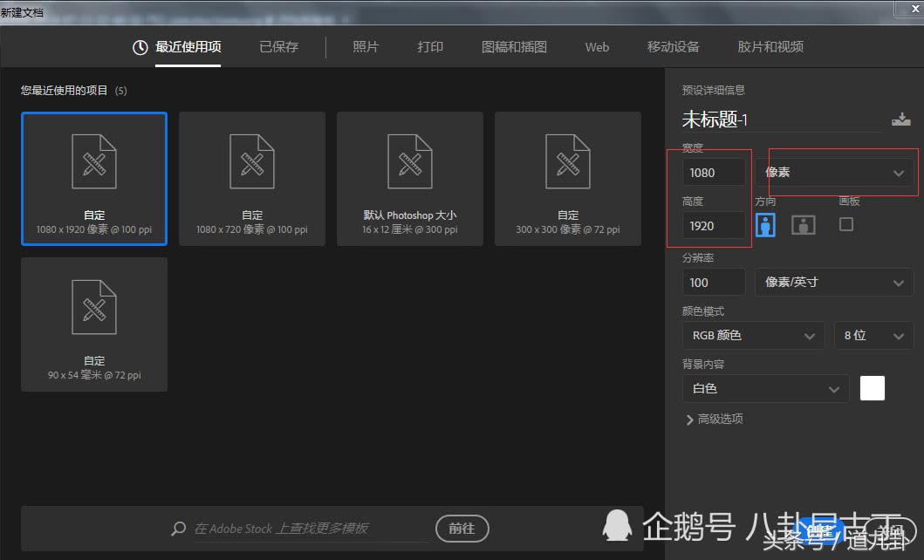Click the white background color swatch
924x560 pixels.
(872, 388)
